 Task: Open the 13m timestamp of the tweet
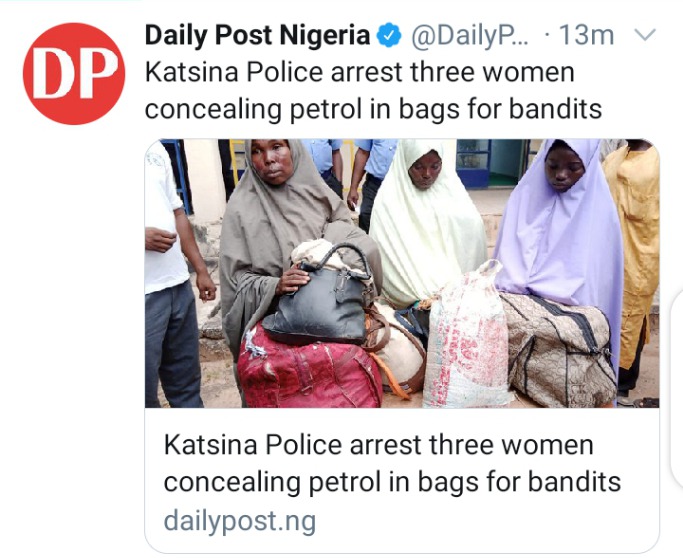click(586, 35)
